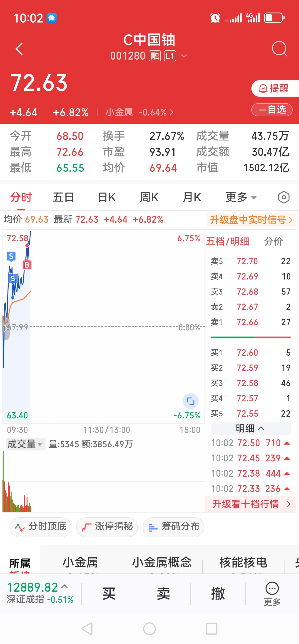Tap the fullscreen chart expand icon
Image resolution: width=299 pixels, height=644 pixels.
coord(191,401)
